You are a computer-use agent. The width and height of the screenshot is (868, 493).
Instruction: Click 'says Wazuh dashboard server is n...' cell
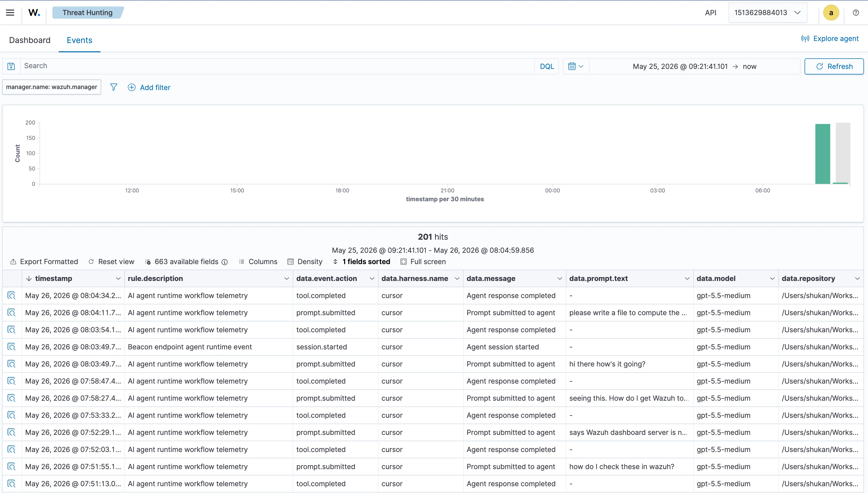[x=630, y=432]
